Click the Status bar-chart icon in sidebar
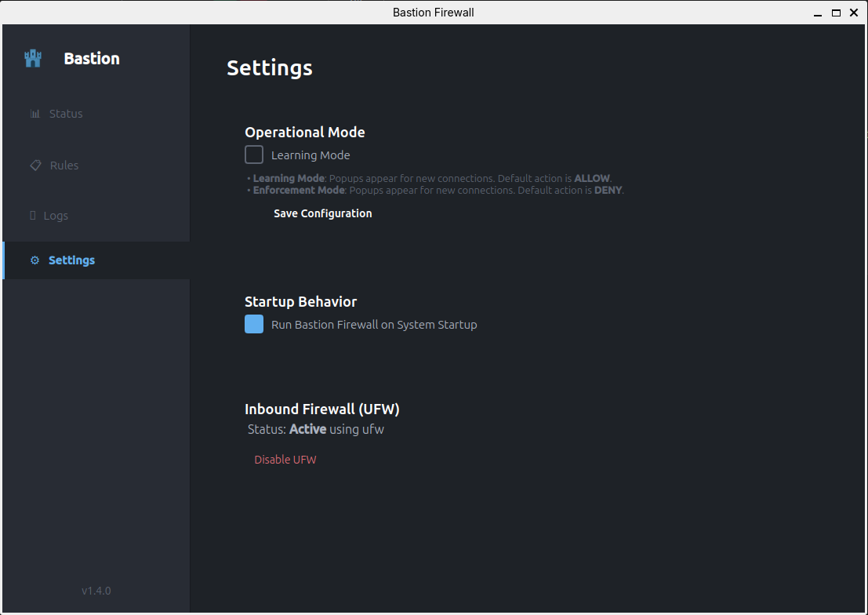This screenshot has height=615, width=868. tap(35, 114)
